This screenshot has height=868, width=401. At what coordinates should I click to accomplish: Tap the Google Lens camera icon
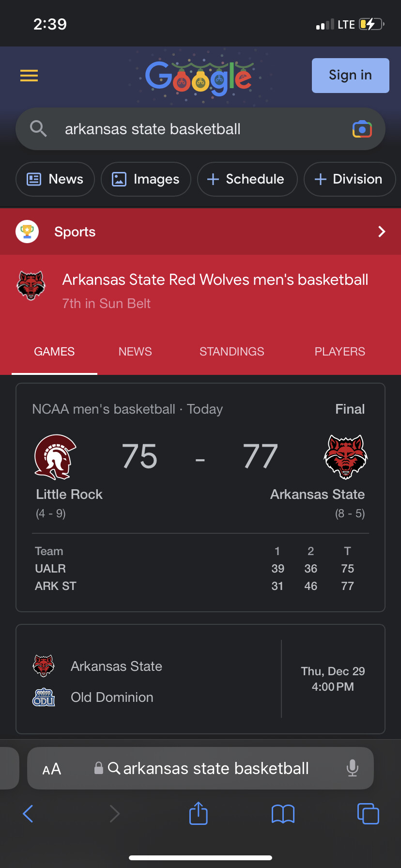[362, 129]
